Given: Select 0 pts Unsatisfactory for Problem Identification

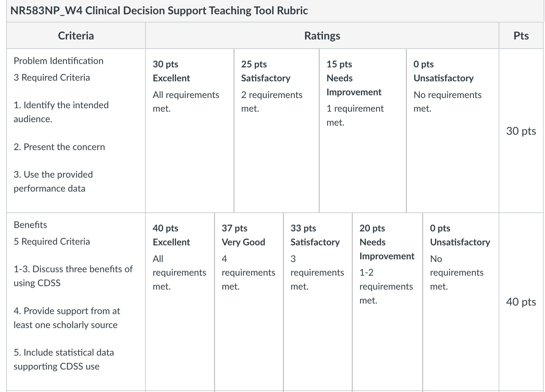Looking at the screenshot, I should [x=453, y=131].
